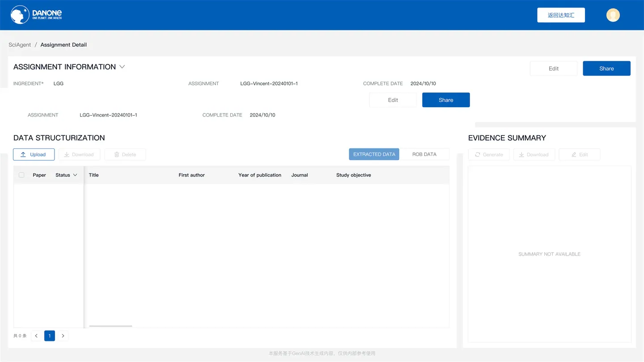Click the Delete button with trash icon
This screenshot has width=644, height=362.
[x=125, y=155]
